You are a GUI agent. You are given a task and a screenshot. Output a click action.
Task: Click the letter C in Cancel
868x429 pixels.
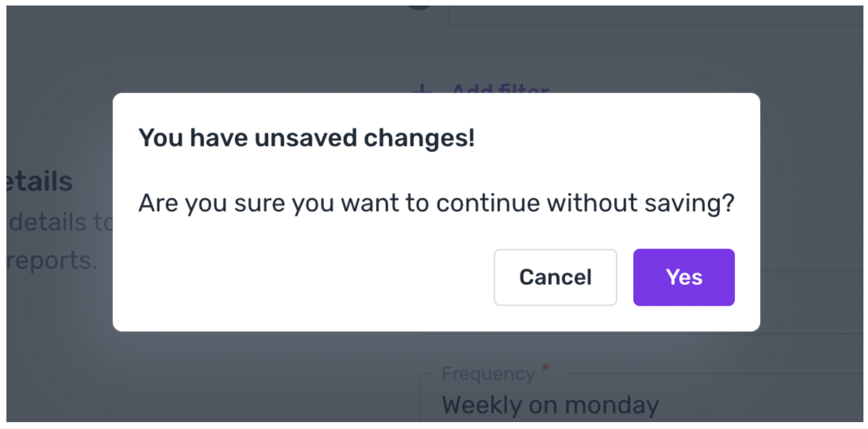coord(528,277)
